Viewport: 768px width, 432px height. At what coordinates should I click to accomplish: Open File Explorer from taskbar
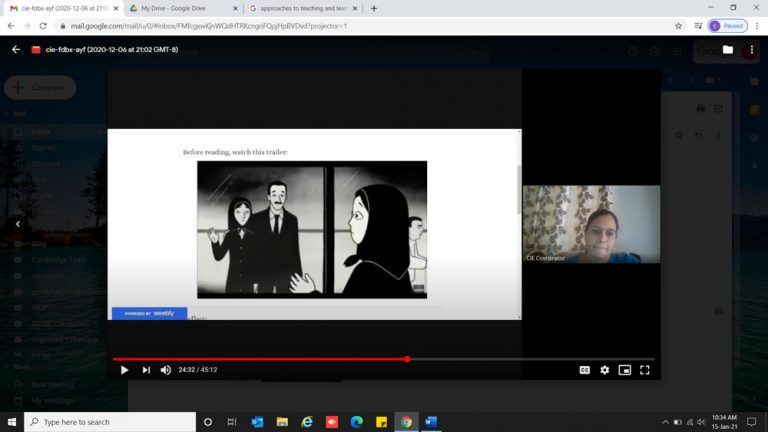(282, 422)
